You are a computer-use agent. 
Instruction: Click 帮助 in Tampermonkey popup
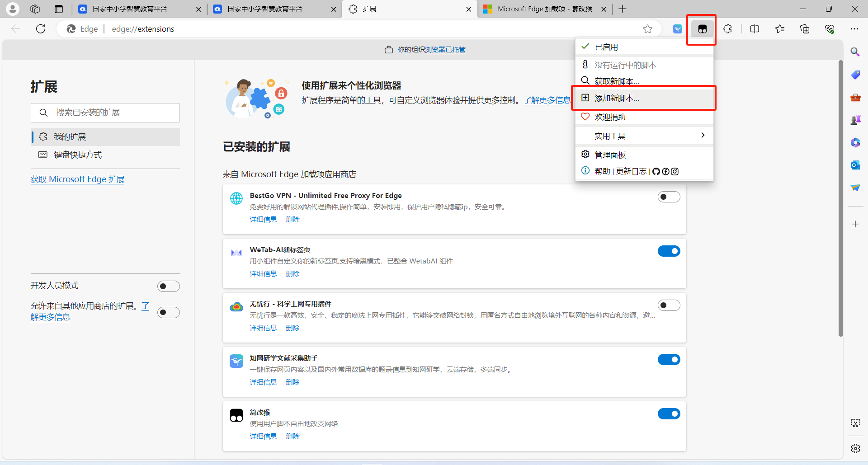pyautogui.click(x=602, y=171)
